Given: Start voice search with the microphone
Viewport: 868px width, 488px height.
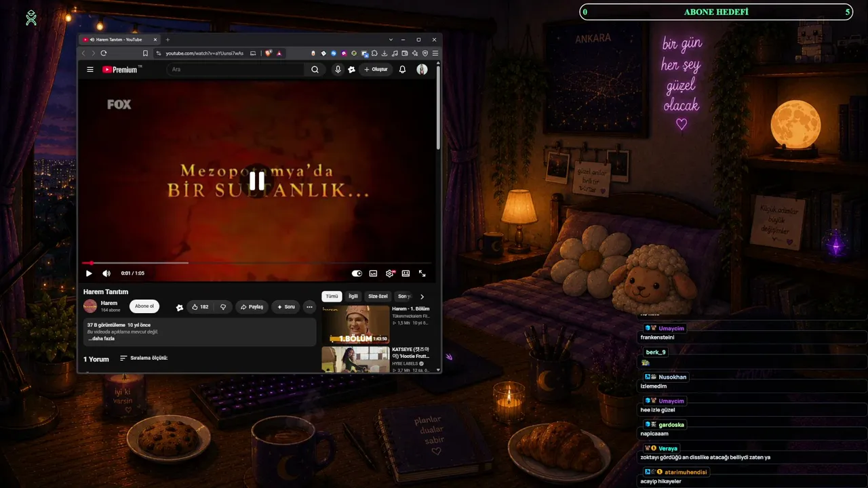Looking at the screenshot, I should tap(338, 69).
